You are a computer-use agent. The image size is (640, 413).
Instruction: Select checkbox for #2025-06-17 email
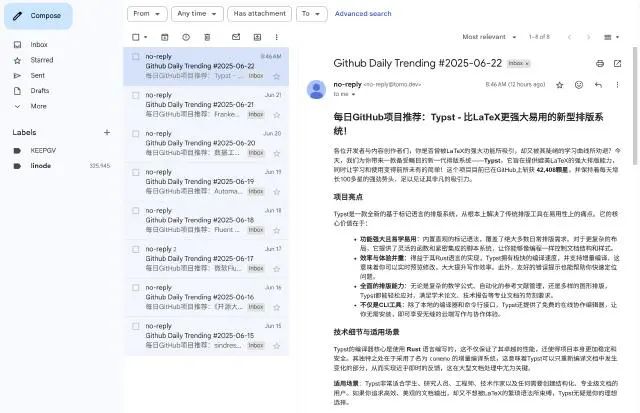136,249
